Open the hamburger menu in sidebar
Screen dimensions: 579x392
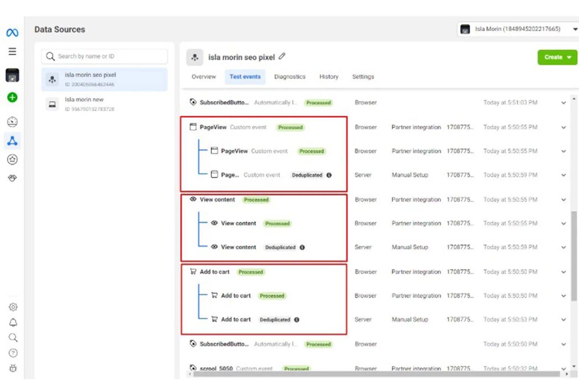[12, 51]
